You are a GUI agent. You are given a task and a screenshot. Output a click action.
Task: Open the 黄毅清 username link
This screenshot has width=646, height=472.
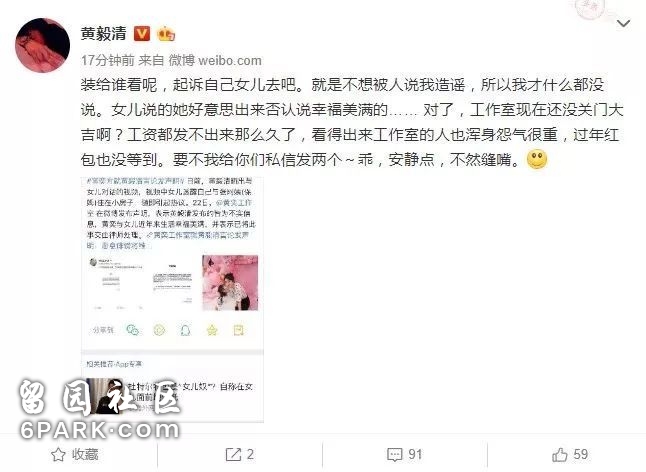click(103, 33)
